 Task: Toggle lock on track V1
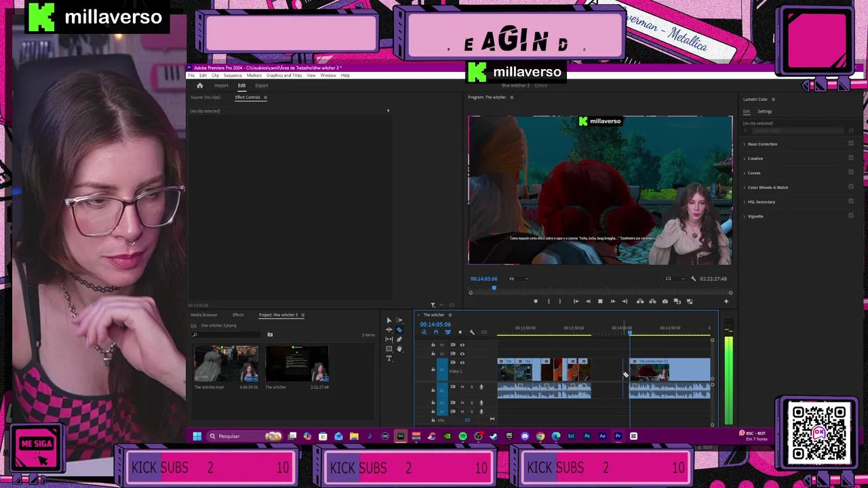coord(433,369)
